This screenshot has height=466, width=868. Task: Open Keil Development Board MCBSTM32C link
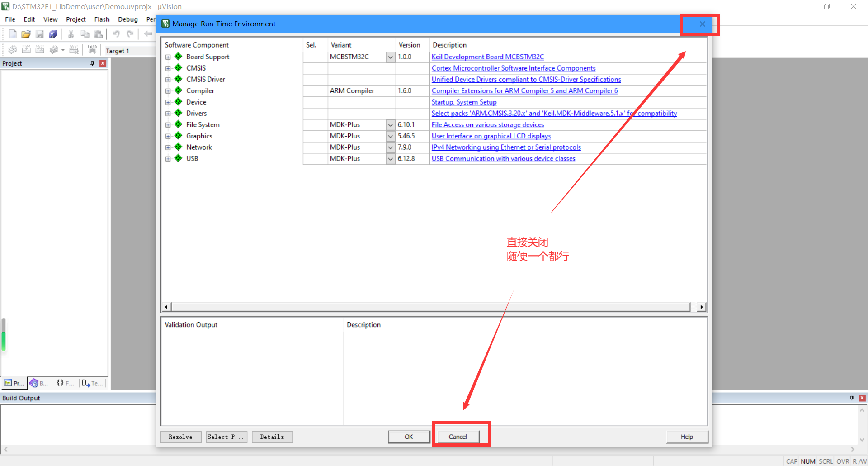click(x=488, y=57)
